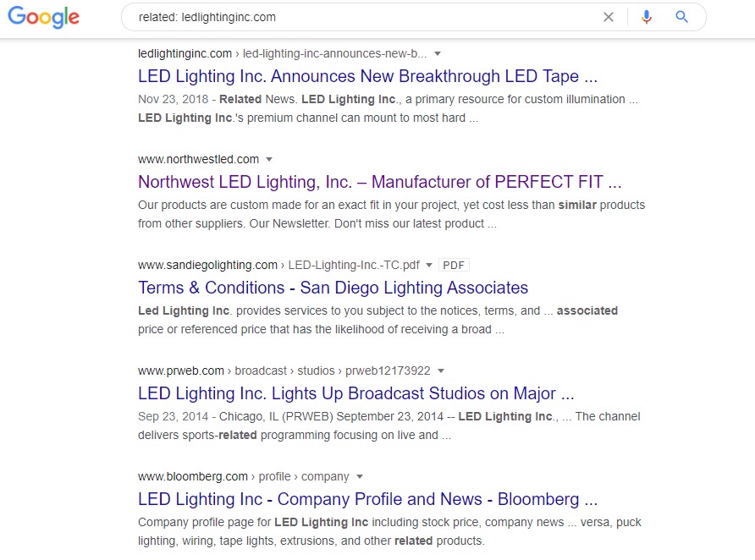Click the www.northwestled.com URL text
This screenshot has width=755, height=560.
(198, 159)
